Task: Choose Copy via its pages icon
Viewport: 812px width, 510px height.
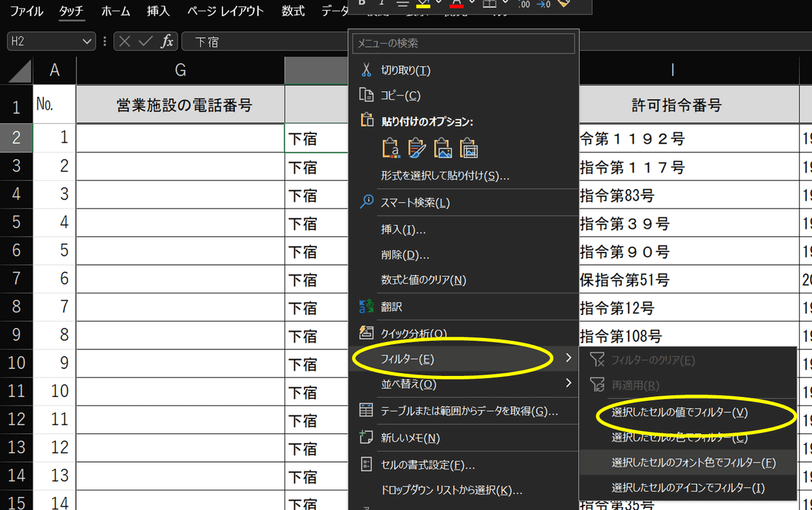Action: (366, 95)
